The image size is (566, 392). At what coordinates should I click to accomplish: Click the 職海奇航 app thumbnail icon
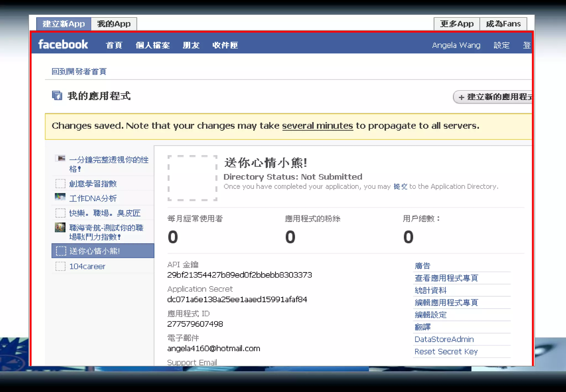click(x=60, y=228)
